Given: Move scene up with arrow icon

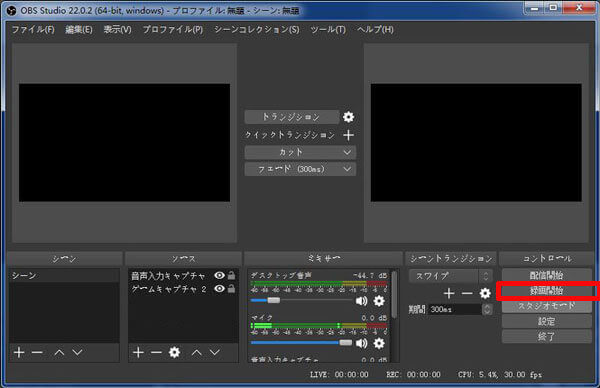Looking at the screenshot, I should tap(59, 352).
